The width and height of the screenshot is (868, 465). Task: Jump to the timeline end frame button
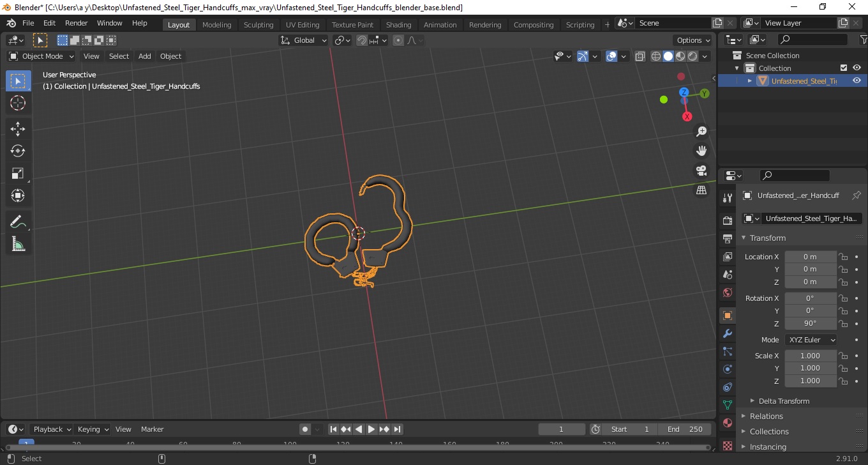click(x=397, y=429)
